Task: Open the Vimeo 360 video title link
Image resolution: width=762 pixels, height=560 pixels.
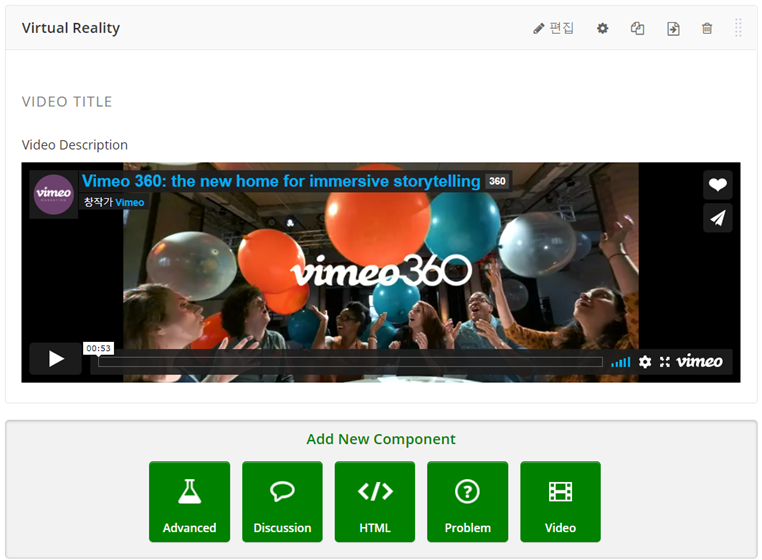Action: (281, 181)
